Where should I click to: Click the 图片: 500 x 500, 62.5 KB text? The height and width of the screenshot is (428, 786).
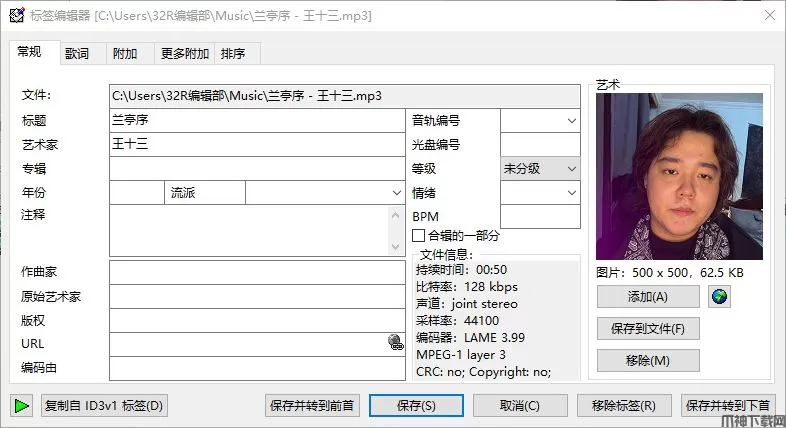pyautogui.click(x=670, y=273)
